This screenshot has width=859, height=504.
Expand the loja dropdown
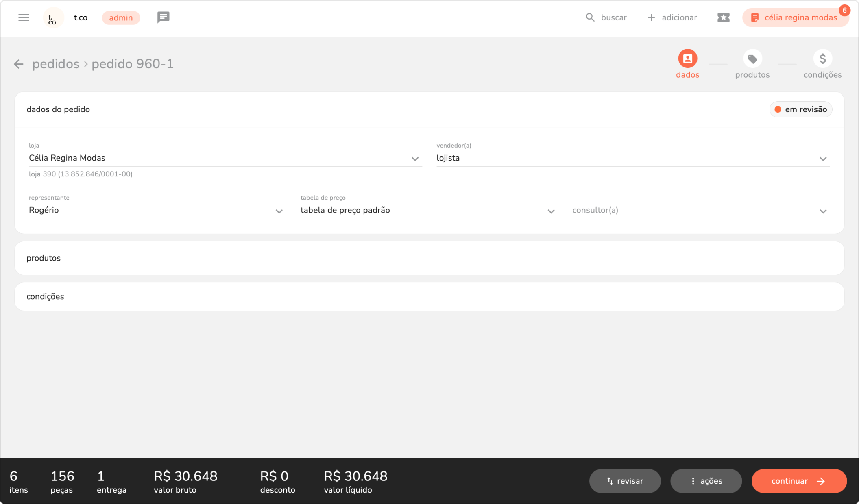(414, 159)
